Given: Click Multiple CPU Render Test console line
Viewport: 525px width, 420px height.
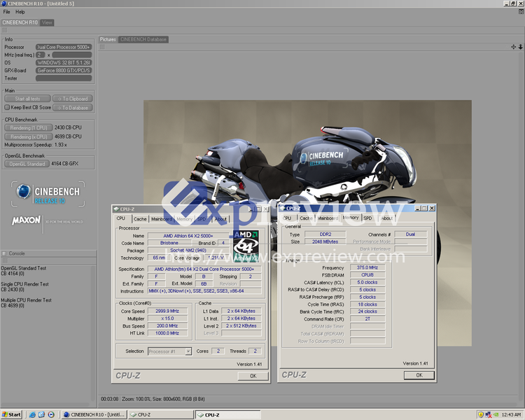Looking at the screenshot, I should pos(26,300).
